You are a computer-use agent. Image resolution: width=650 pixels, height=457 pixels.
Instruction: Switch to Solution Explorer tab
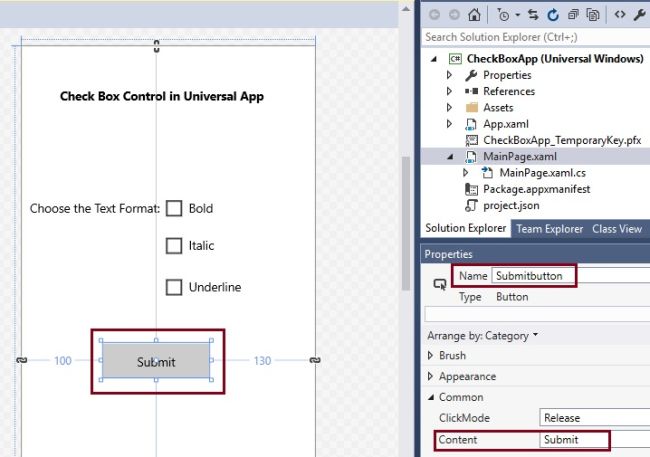point(466,228)
